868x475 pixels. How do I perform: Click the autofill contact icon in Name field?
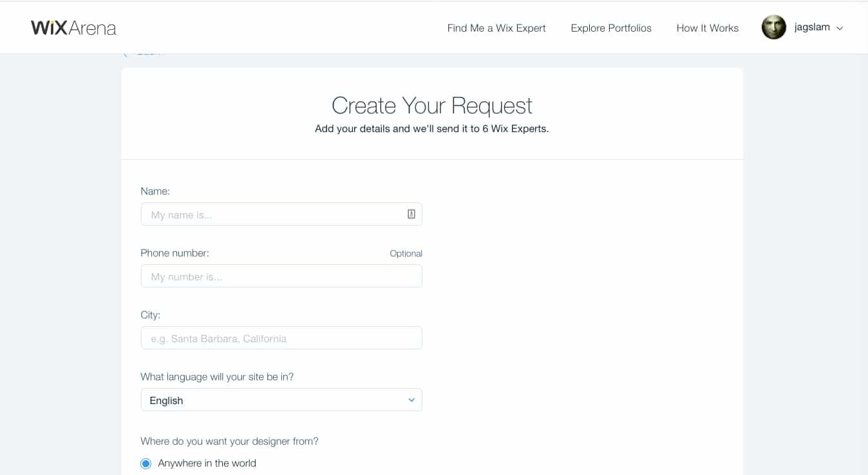[x=411, y=214]
